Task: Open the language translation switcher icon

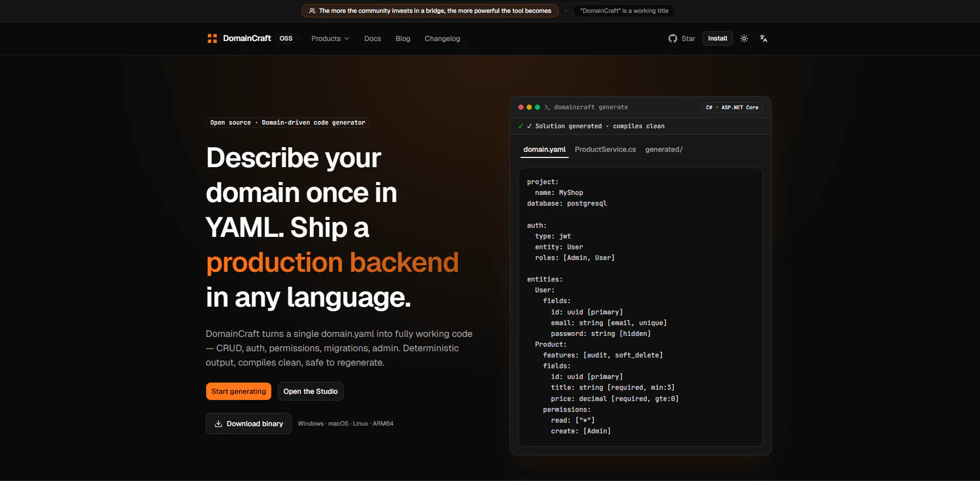Action: (764, 38)
